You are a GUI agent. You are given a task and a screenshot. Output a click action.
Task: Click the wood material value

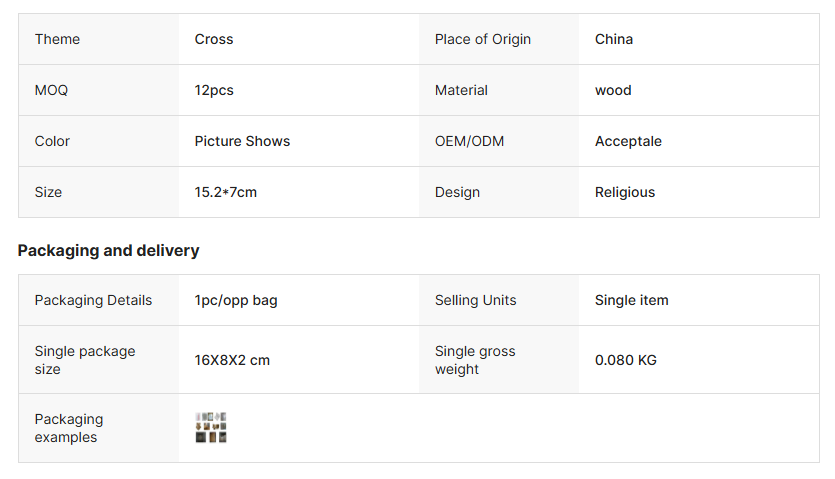click(613, 90)
